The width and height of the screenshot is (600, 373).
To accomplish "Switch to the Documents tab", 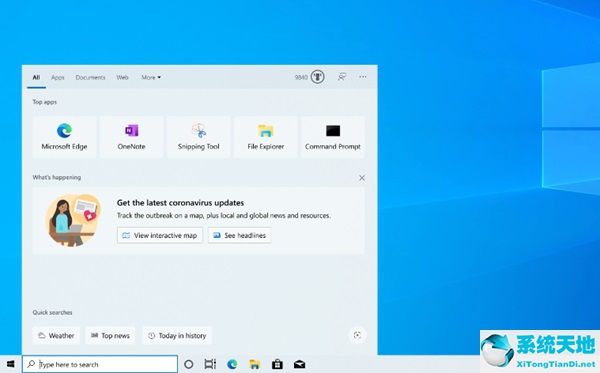I will (x=90, y=77).
